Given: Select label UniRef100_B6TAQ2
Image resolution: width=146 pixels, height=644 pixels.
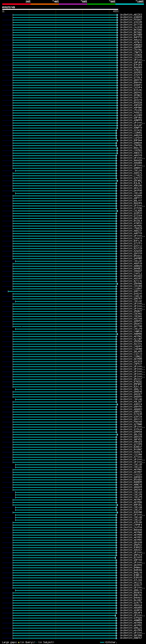Looking at the screenshot, I should click(131, 32).
